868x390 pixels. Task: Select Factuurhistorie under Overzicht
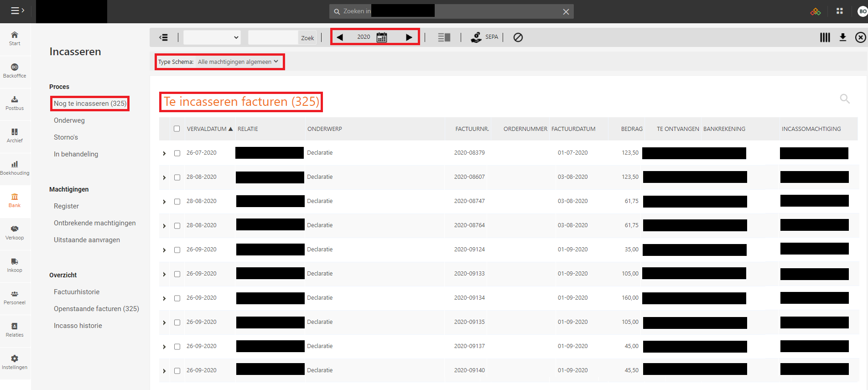[x=77, y=292]
